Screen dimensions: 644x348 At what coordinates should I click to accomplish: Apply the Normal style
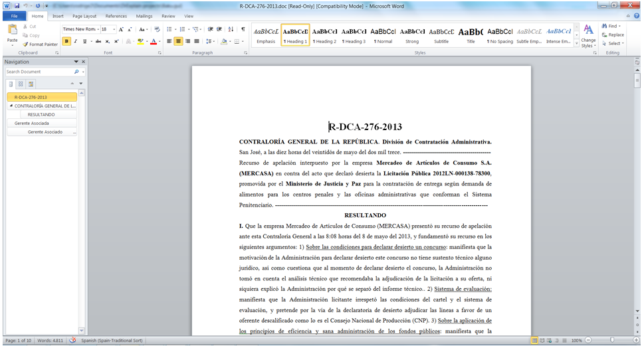pos(383,35)
